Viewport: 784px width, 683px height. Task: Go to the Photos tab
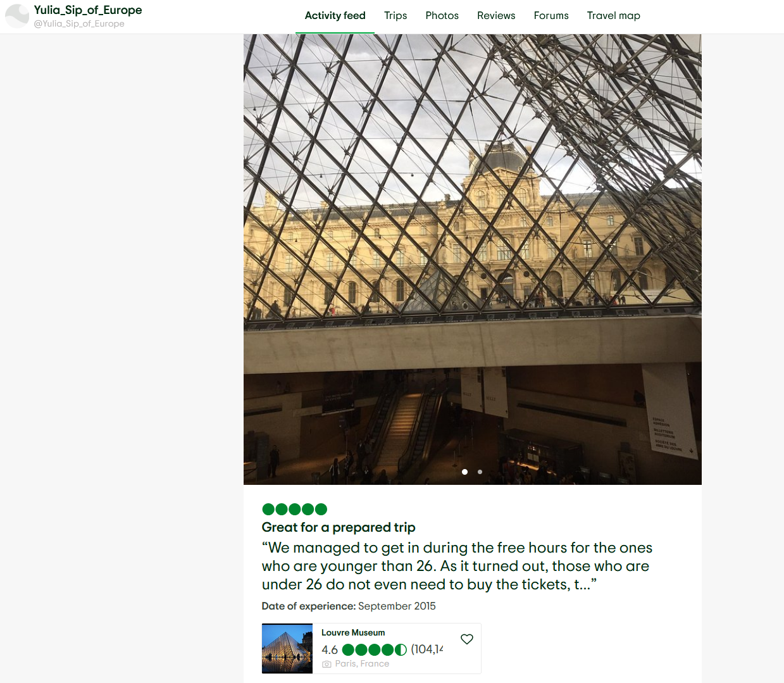[x=442, y=16]
